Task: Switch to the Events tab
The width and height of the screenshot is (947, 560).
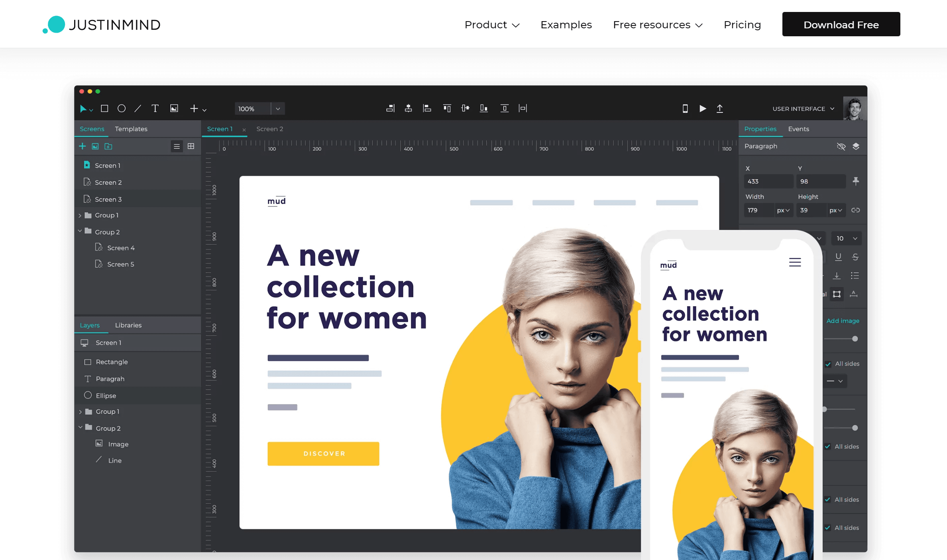Action: 798,129
